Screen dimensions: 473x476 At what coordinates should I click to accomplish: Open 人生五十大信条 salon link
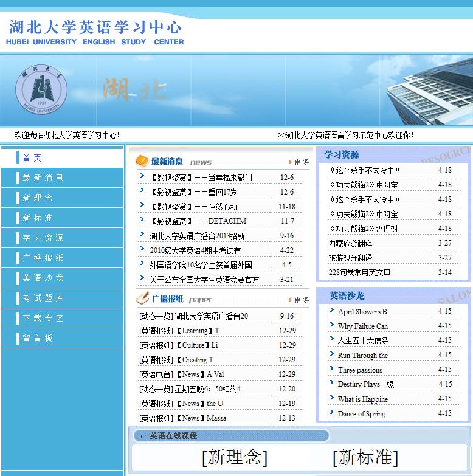coord(364,340)
